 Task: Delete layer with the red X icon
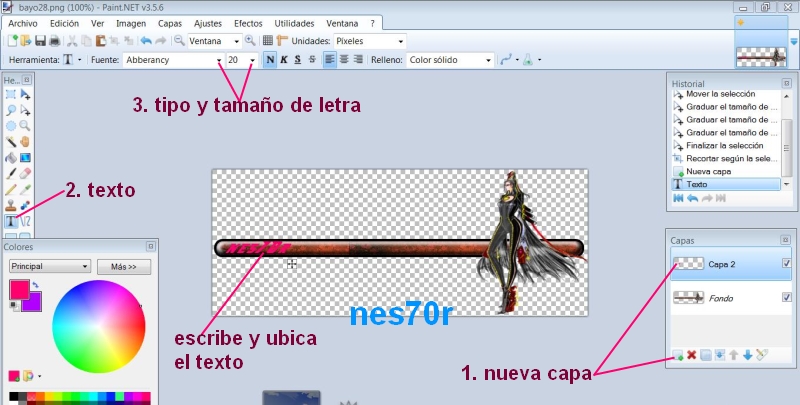click(x=691, y=355)
